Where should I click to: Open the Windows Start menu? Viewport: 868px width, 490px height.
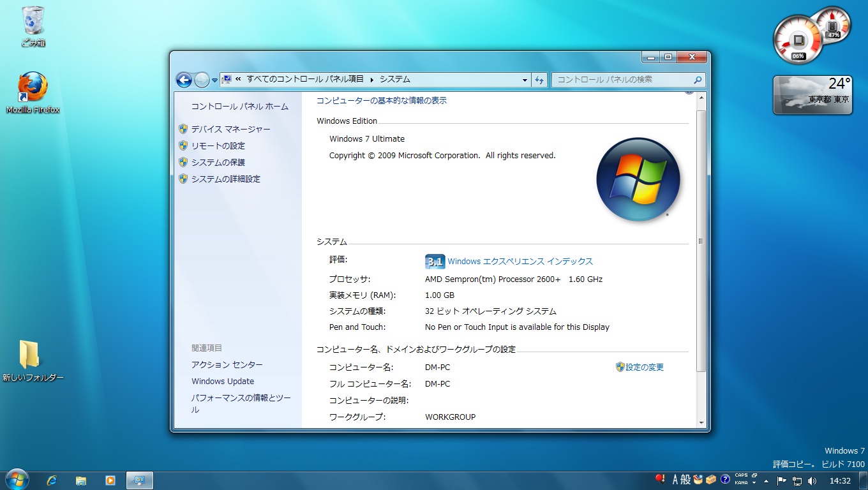tap(16, 480)
